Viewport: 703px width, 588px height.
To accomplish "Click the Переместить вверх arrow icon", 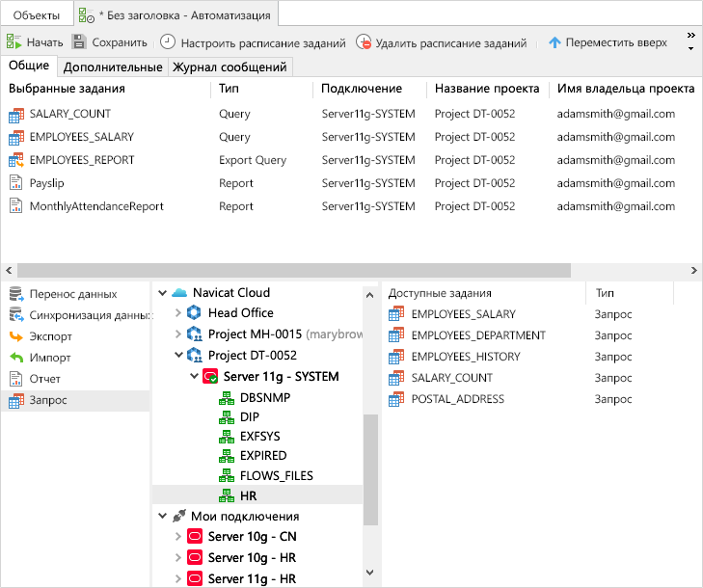I will point(554,42).
